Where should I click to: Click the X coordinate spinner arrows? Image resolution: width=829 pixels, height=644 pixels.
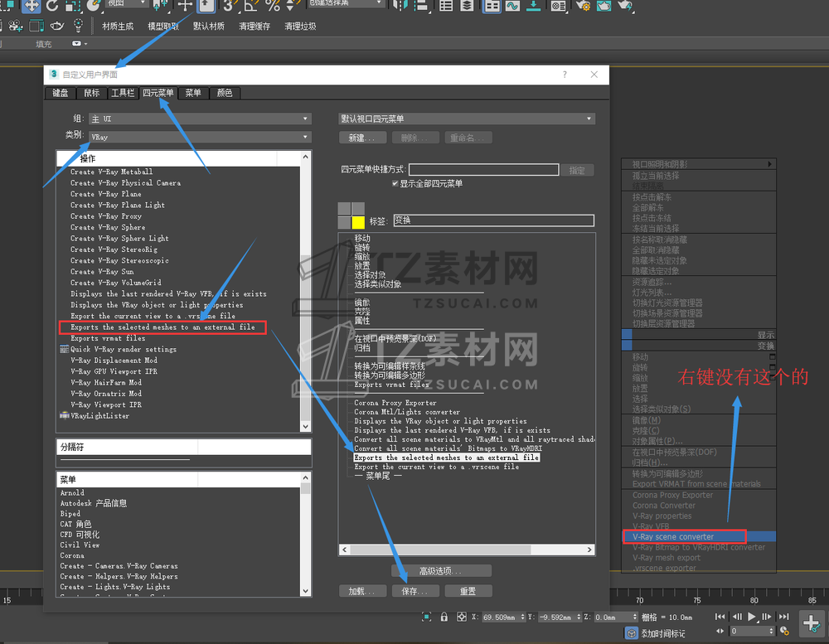[523, 617]
